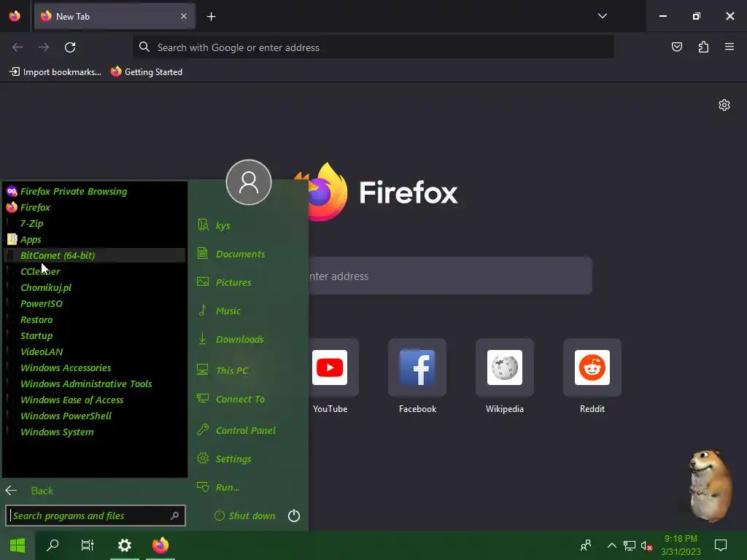Click the search magnifier in start menu

point(175,516)
